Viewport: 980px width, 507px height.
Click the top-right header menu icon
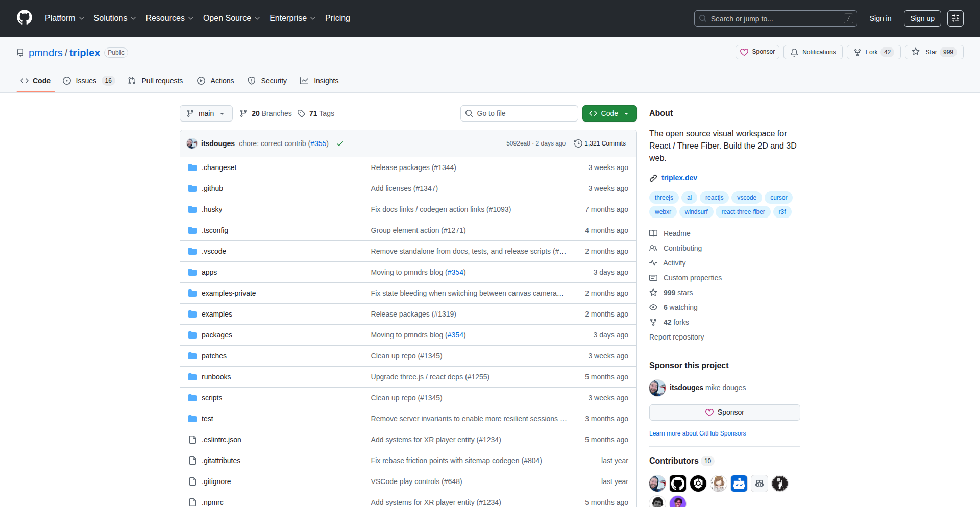pos(955,18)
